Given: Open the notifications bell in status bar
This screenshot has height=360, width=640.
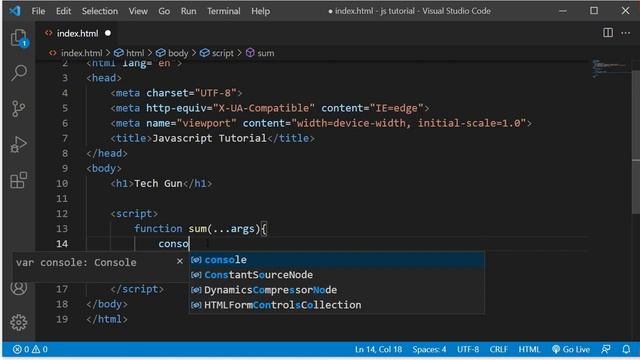Looking at the screenshot, I should click(626, 349).
